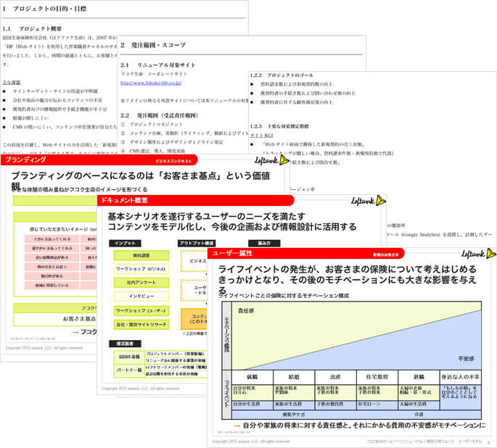Click the 子供の教育費 table cell
The width and height of the screenshot is (497, 448).
[x=335, y=404]
